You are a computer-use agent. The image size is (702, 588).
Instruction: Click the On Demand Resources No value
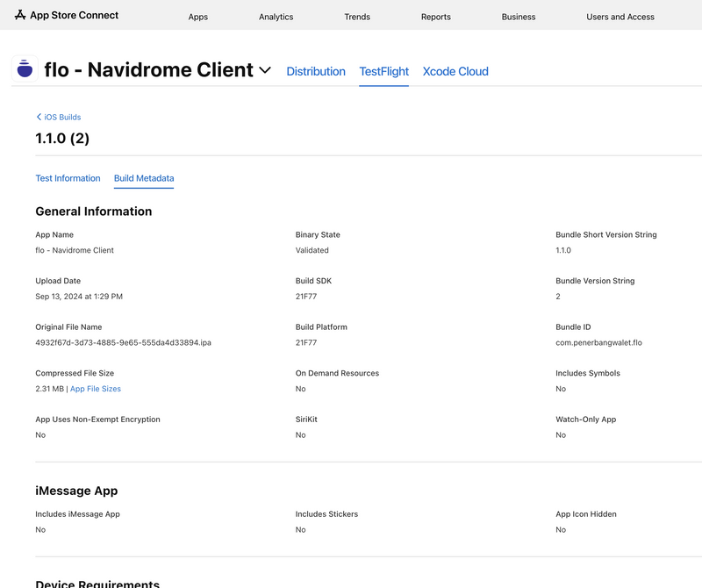(300, 389)
